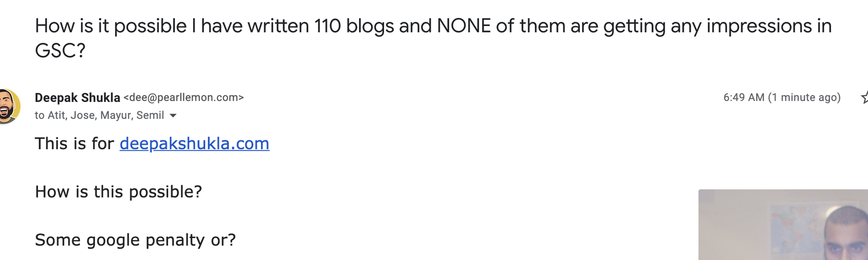Click recipient name Mayur
868x260 pixels.
point(116,115)
